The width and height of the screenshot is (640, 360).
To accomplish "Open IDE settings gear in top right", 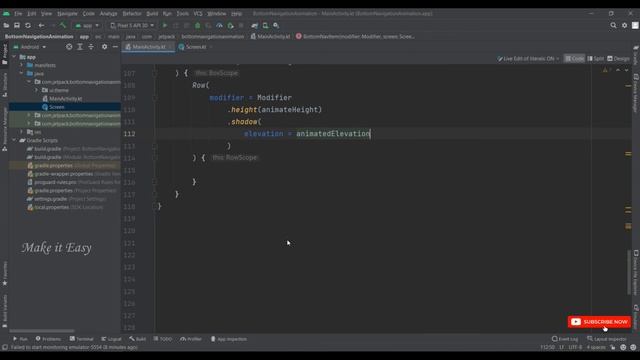I will tap(624, 25).
